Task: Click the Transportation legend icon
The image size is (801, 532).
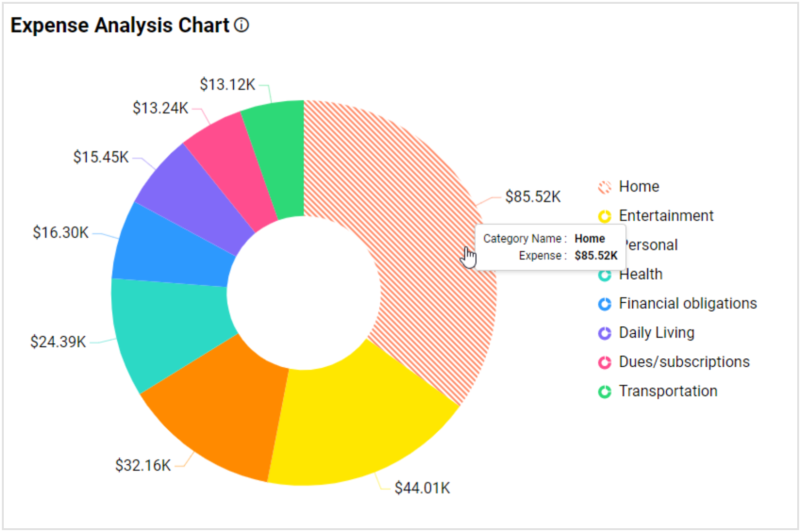Action: coord(605,391)
